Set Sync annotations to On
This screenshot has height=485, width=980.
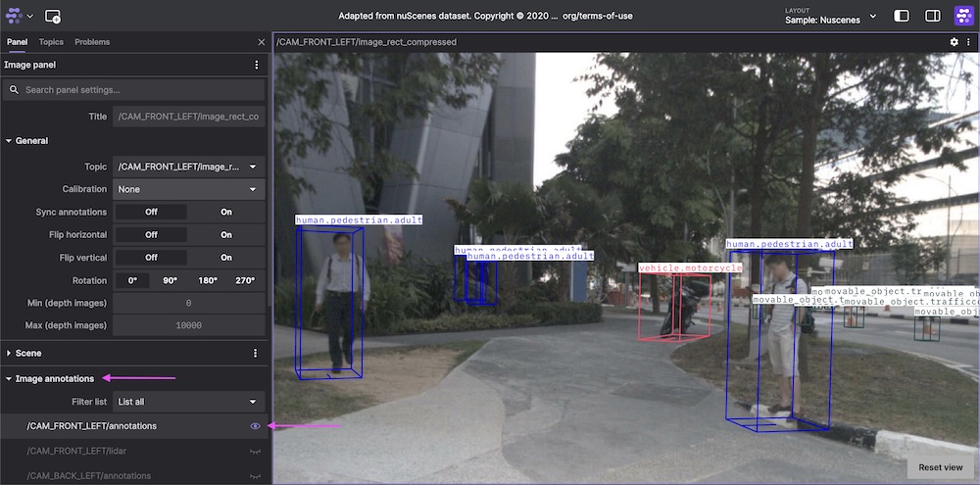tap(226, 212)
